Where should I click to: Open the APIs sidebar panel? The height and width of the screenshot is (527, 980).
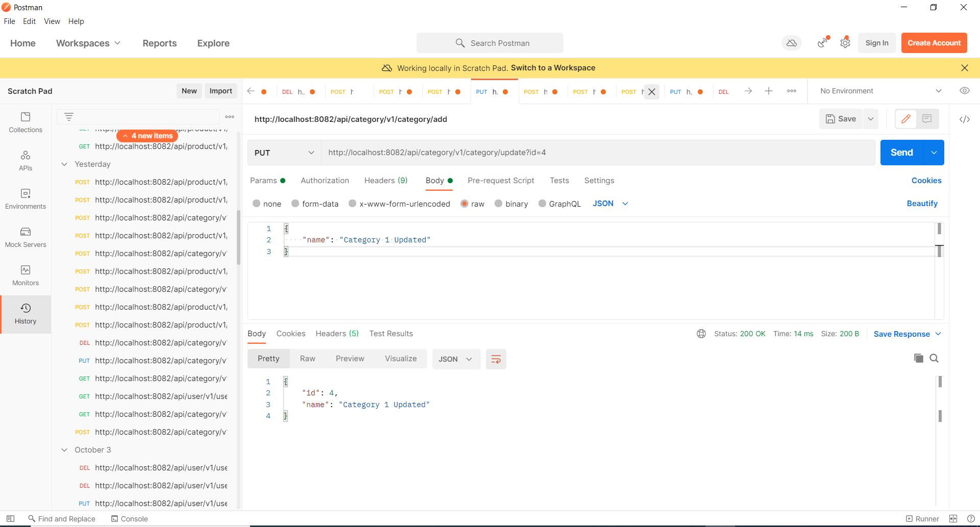pos(26,161)
